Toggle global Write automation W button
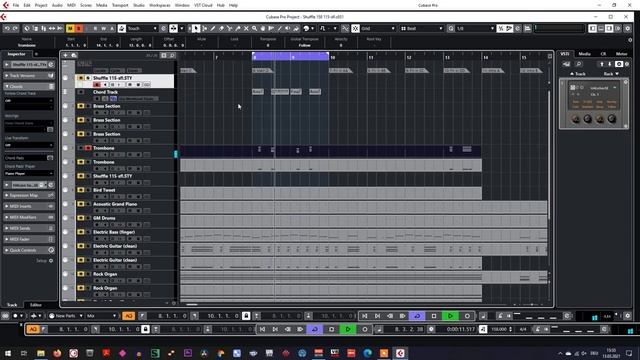 click(104, 28)
